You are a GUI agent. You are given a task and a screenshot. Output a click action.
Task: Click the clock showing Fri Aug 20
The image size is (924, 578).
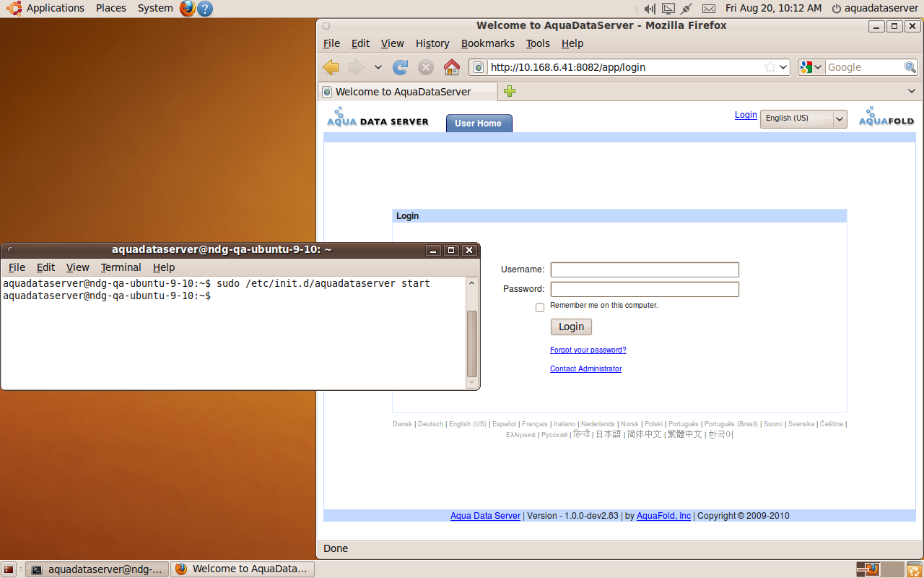pyautogui.click(x=773, y=8)
